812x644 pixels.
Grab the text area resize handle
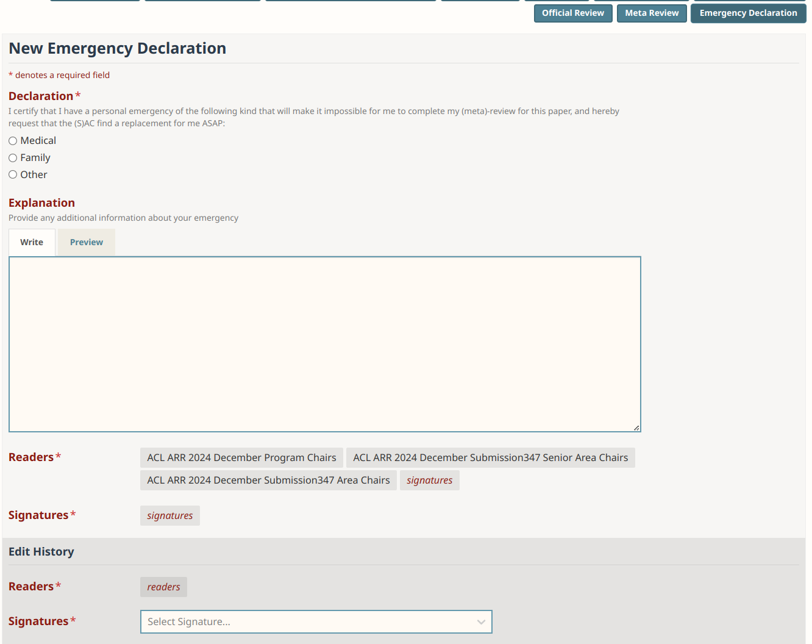[636, 428]
